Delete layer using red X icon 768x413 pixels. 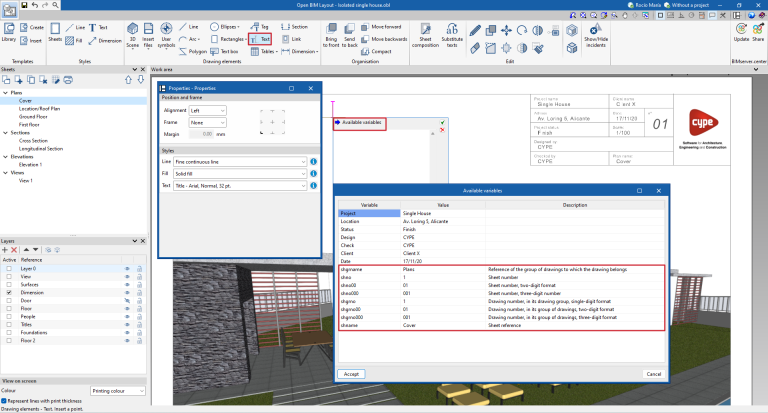[x=16, y=249]
